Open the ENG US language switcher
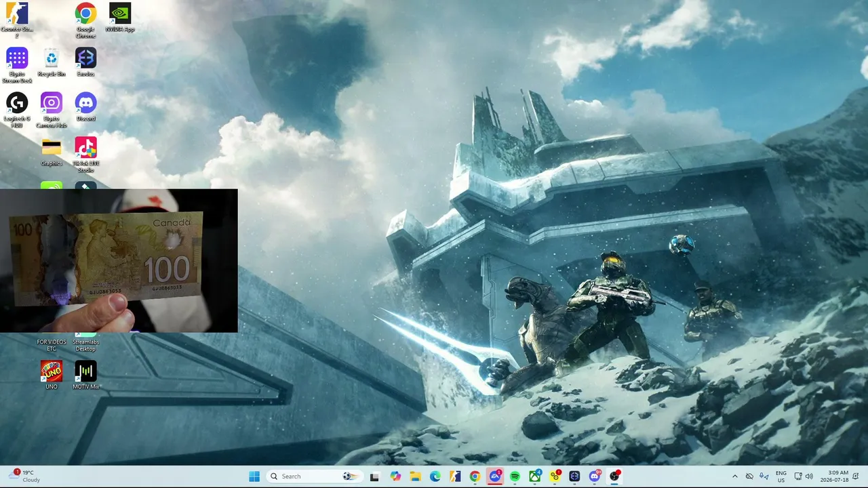Screen dimensions: 868x488 point(781,476)
